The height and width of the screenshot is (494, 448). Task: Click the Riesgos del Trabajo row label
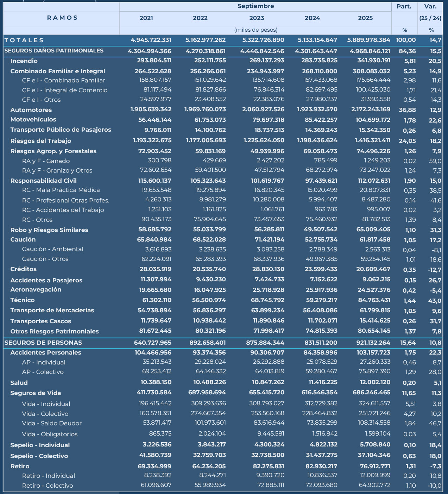click(41, 141)
